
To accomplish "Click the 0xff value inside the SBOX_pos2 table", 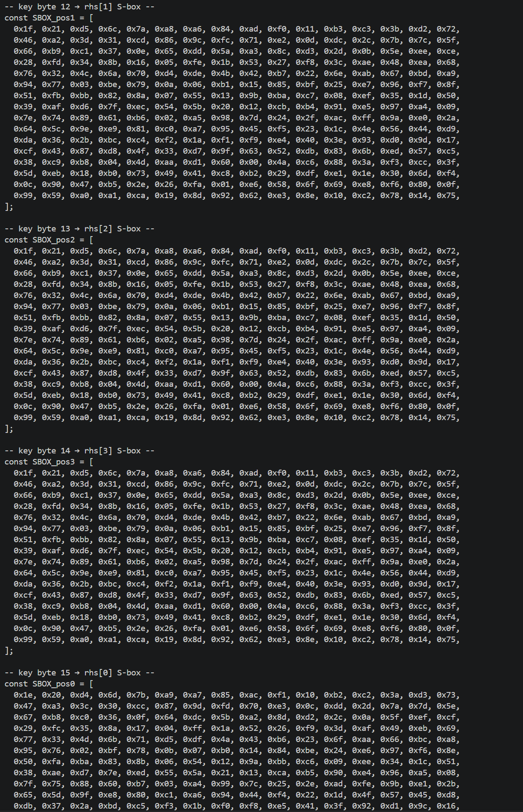I will (x=361, y=340).
